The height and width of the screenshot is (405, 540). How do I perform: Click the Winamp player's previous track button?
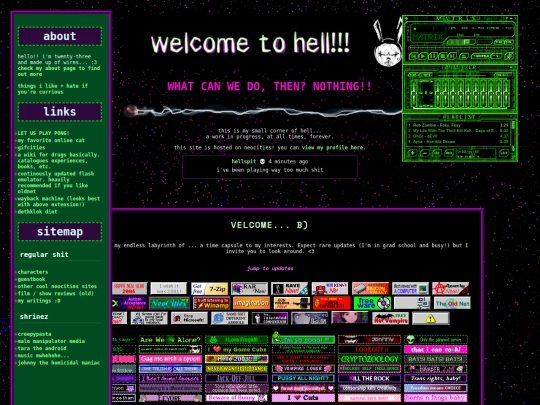413,56
